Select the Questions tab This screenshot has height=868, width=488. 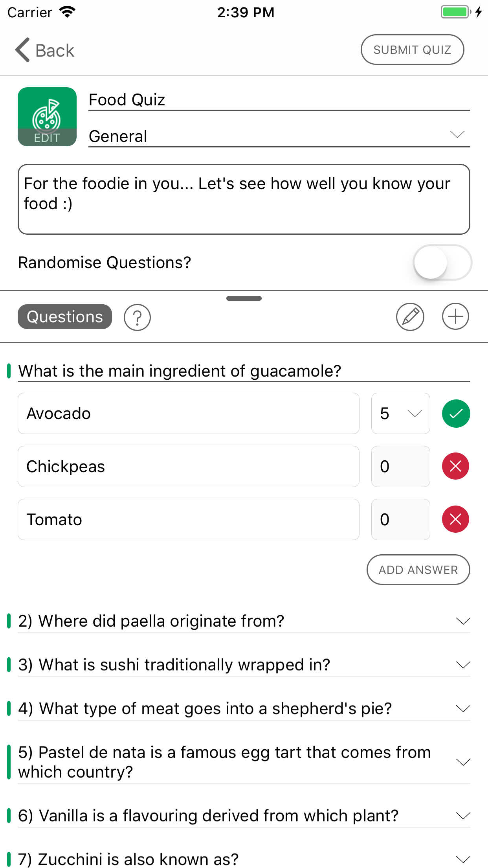[x=65, y=317]
